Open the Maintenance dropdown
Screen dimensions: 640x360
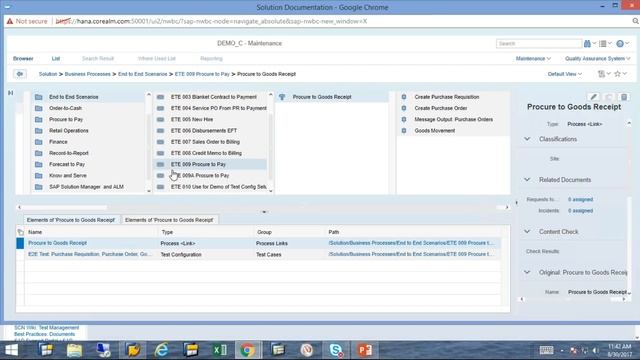pyautogui.click(x=533, y=58)
